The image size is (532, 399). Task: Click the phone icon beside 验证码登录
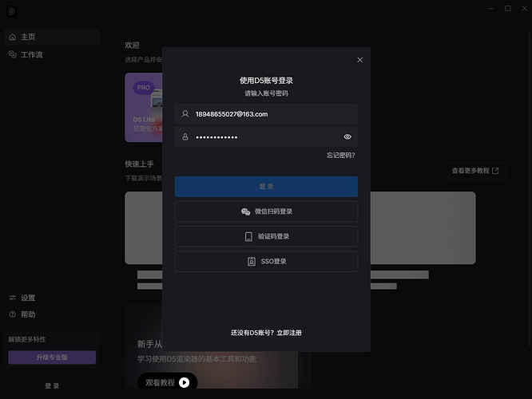pos(248,237)
